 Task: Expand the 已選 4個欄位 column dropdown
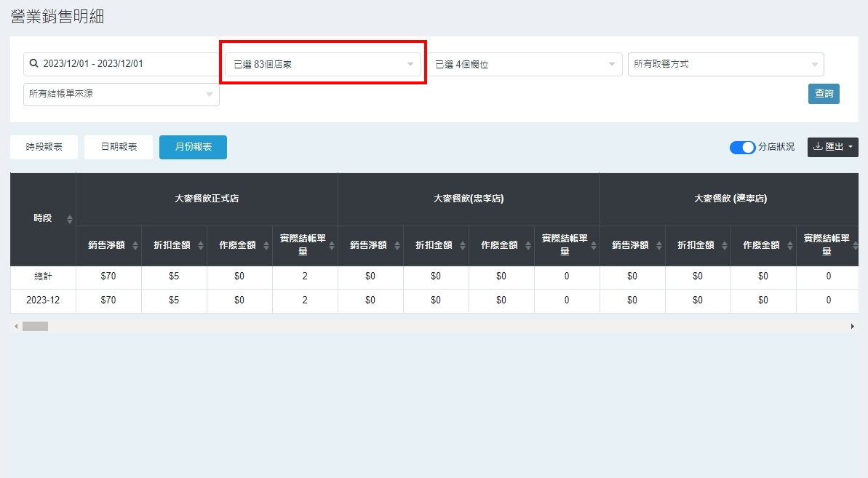click(525, 64)
